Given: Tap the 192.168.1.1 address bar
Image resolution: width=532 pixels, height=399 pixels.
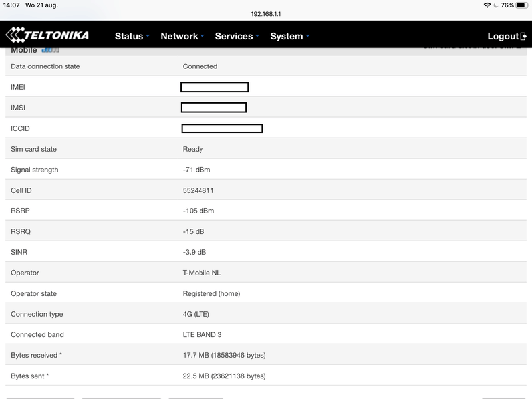Looking at the screenshot, I should coord(265,14).
